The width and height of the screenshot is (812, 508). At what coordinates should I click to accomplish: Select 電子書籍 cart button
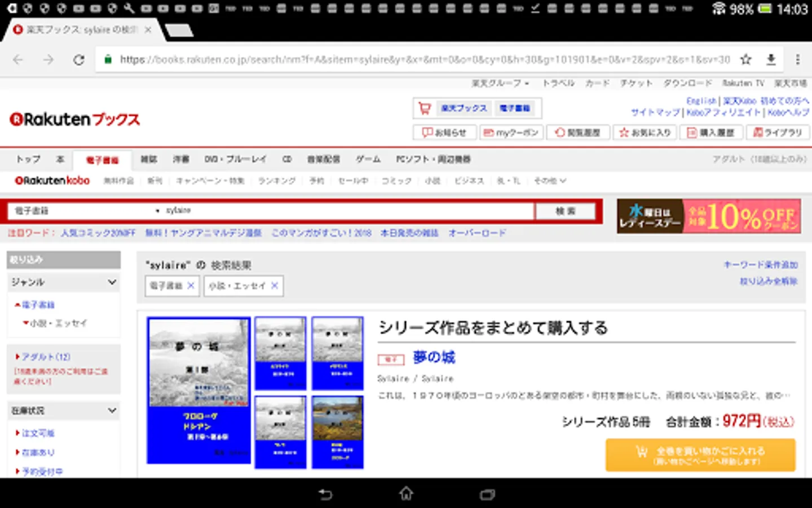click(x=515, y=108)
